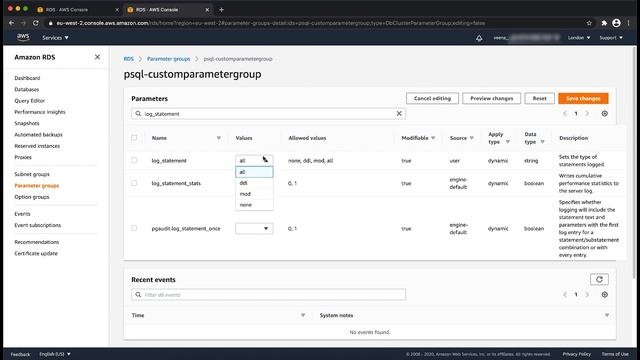Choose 'ddl' in the dropdown list
The height and width of the screenshot is (360, 640).
coord(254,183)
